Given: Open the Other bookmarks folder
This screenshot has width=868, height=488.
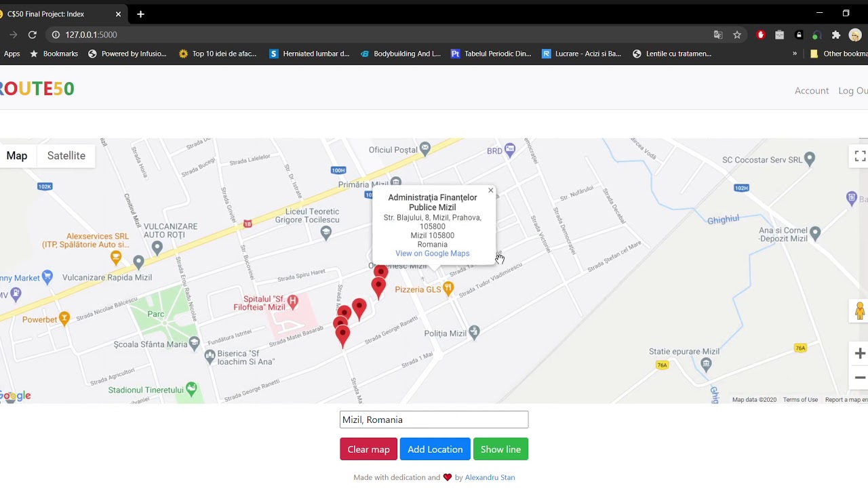Looking at the screenshot, I should [x=839, y=54].
